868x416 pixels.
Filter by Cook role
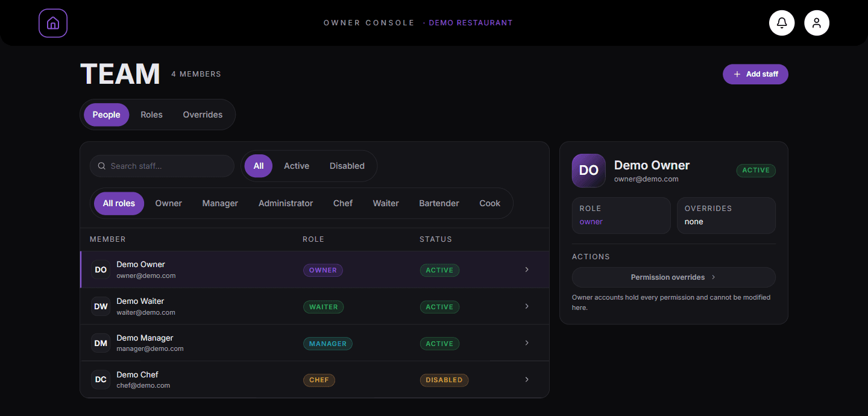(490, 203)
